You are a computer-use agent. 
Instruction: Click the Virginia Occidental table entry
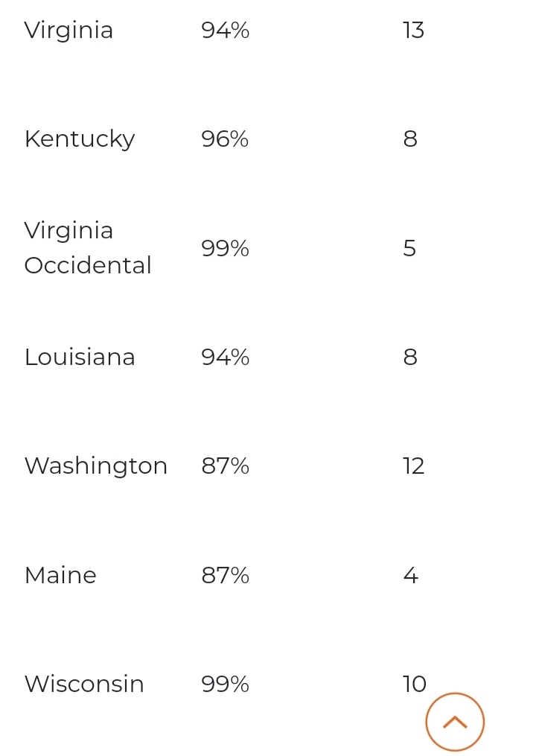click(x=88, y=248)
